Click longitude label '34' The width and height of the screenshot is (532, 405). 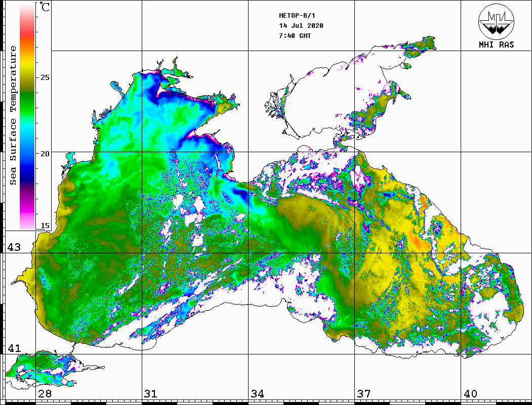[258, 394]
